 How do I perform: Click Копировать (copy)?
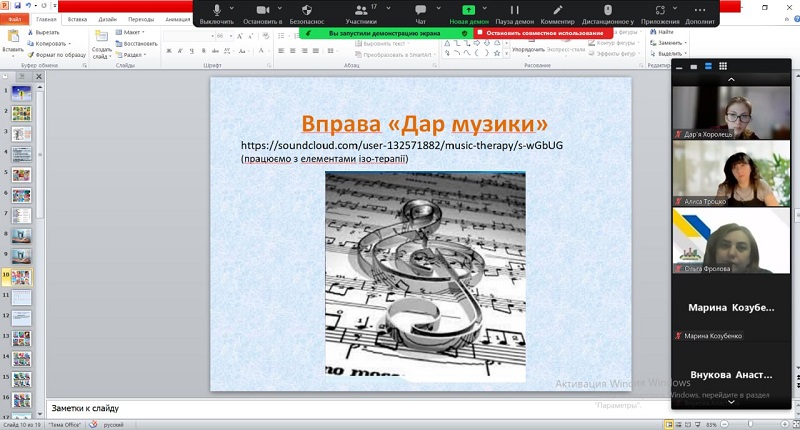click(x=47, y=43)
